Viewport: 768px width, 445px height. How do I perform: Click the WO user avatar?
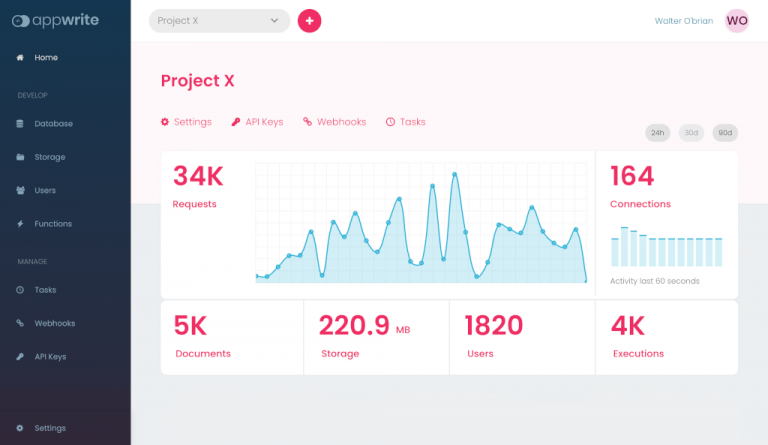[737, 21]
